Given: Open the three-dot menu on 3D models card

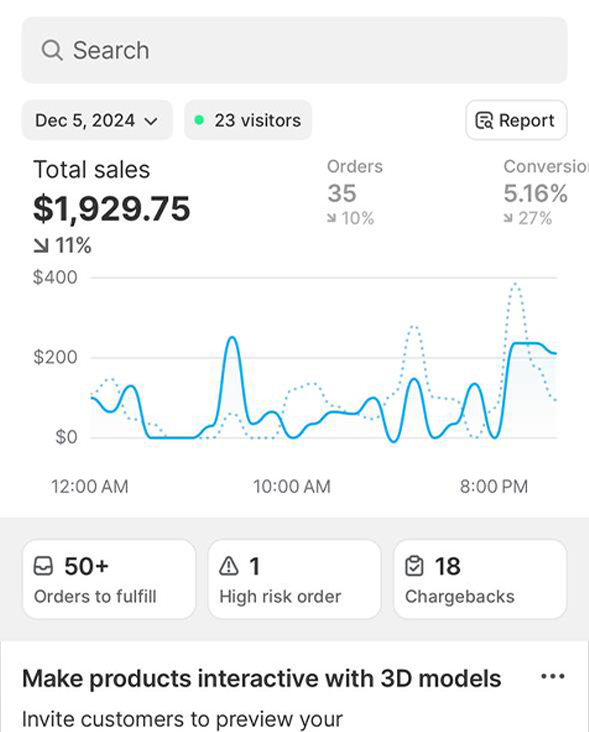Looking at the screenshot, I should (553, 676).
